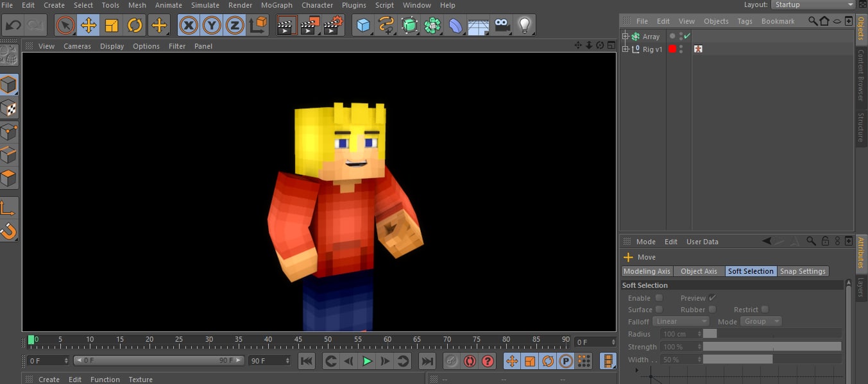
Task: Click the Cube primitive icon
Action: point(362,25)
